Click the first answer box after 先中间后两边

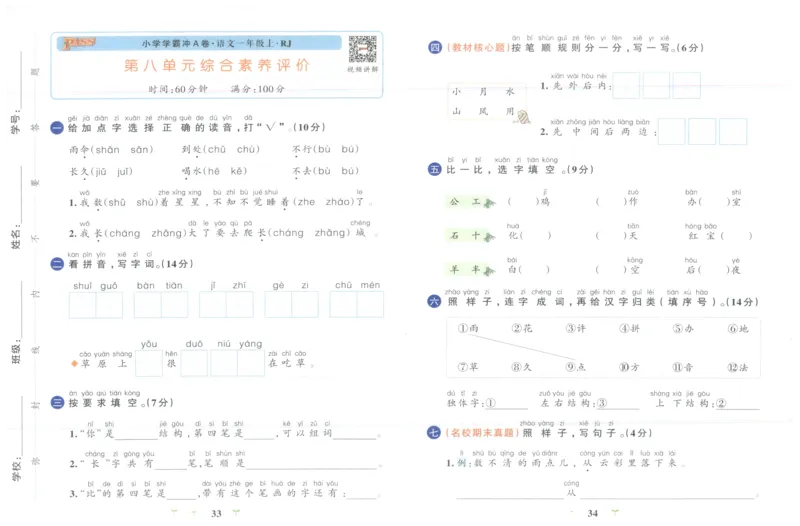pyautogui.click(x=671, y=131)
